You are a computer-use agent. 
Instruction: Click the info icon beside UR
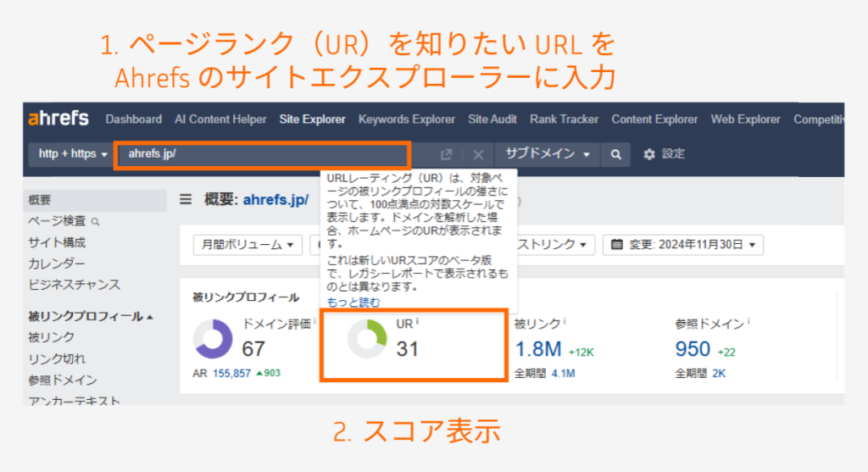[417, 321]
